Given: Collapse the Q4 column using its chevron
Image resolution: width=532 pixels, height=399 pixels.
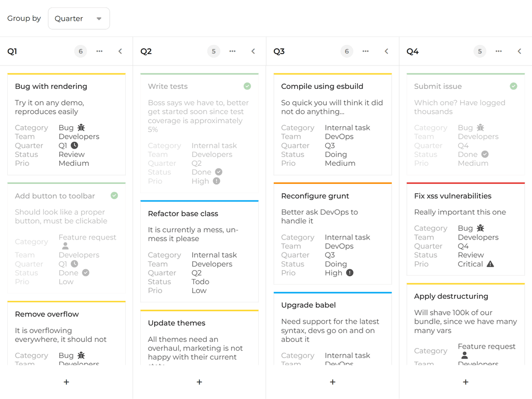Looking at the screenshot, I should (519, 51).
